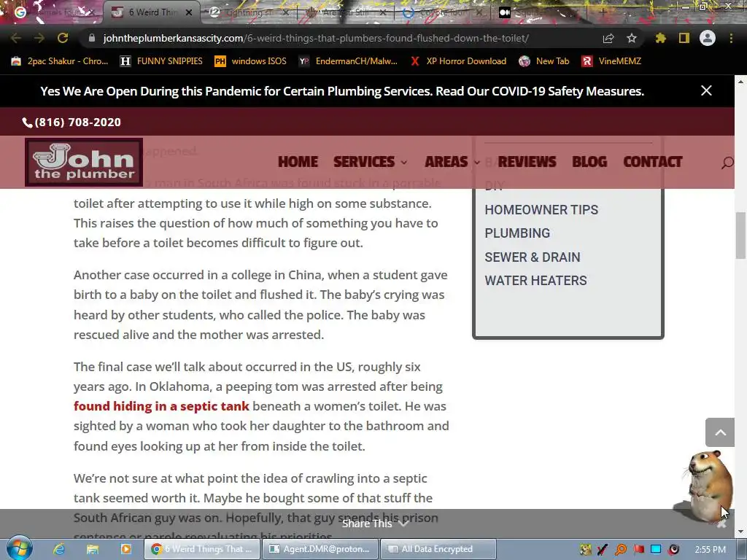Switch to the Lightning browser tab
This screenshot has width=747, height=560.
248,12
